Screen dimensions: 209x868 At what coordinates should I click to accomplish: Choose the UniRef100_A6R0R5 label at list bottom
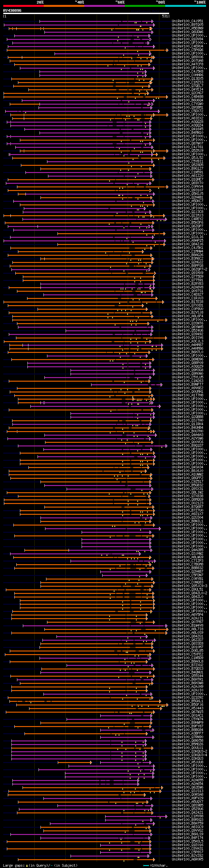point(187,859)
